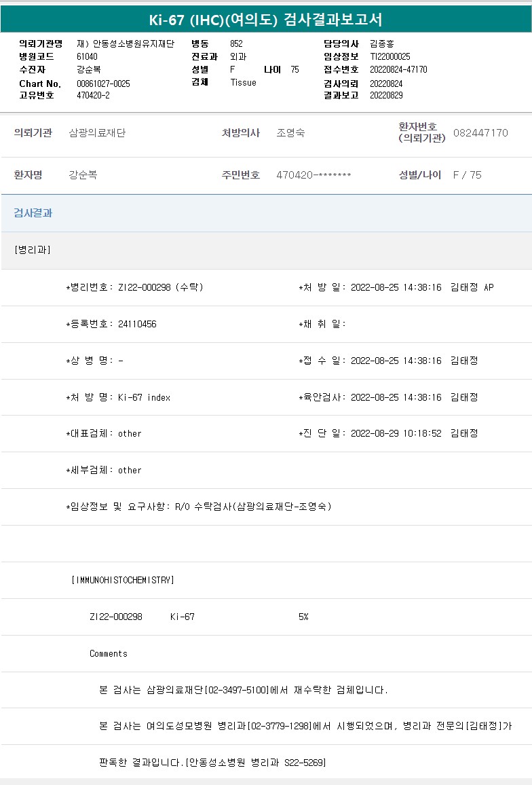Select the Ki-67 result value 5%
532x785 pixels.
click(x=303, y=617)
